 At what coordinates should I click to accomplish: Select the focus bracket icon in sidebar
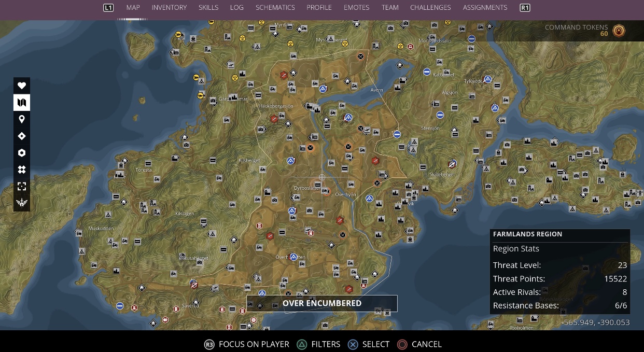(x=22, y=186)
